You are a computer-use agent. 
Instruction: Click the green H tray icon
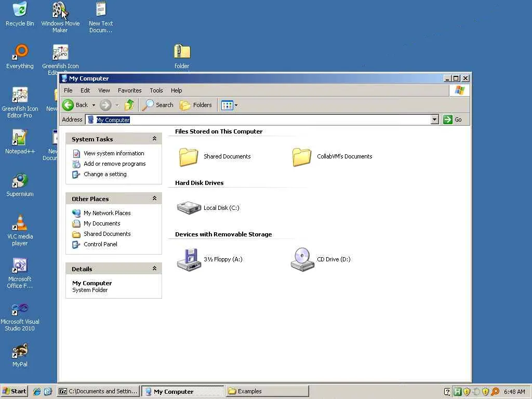(x=457, y=392)
